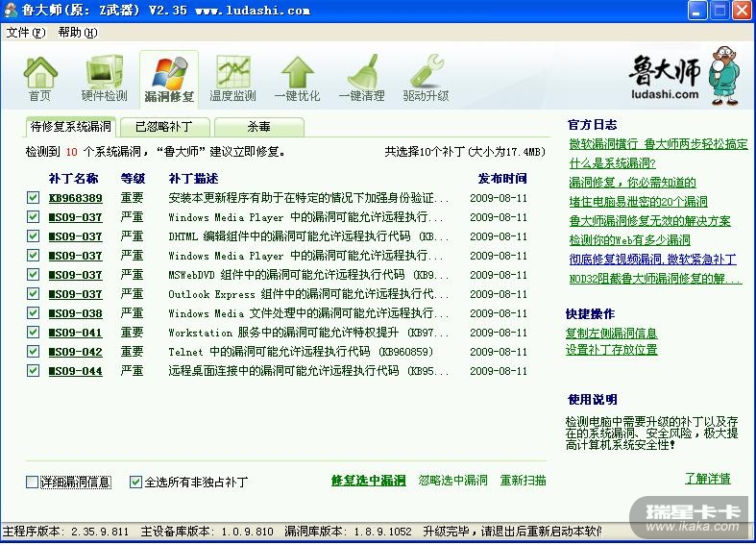
Task: Sort by 补丁名称 column header
Action: (73, 179)
